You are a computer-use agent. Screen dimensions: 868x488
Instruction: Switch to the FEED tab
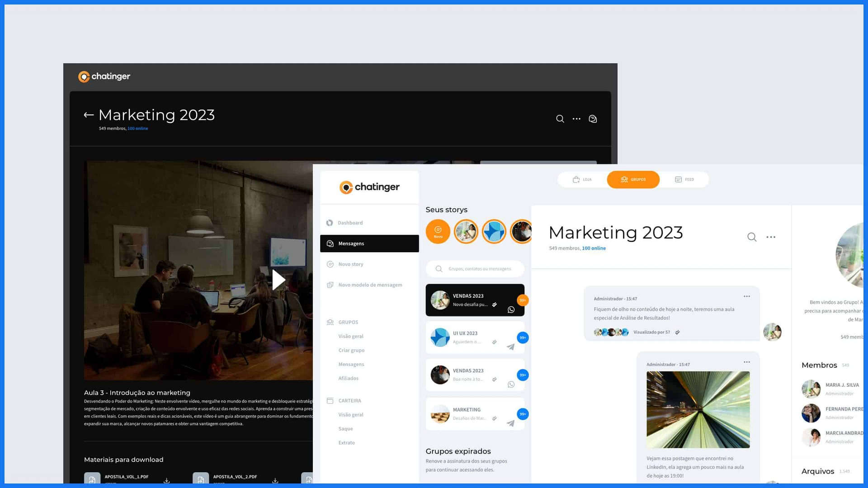click(x=684, y=179)
